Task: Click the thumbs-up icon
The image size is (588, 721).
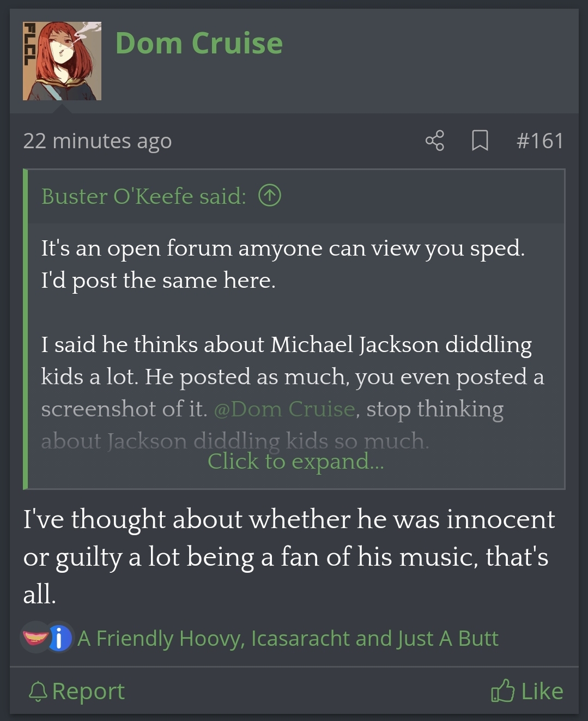Action: tap(502, 690)
